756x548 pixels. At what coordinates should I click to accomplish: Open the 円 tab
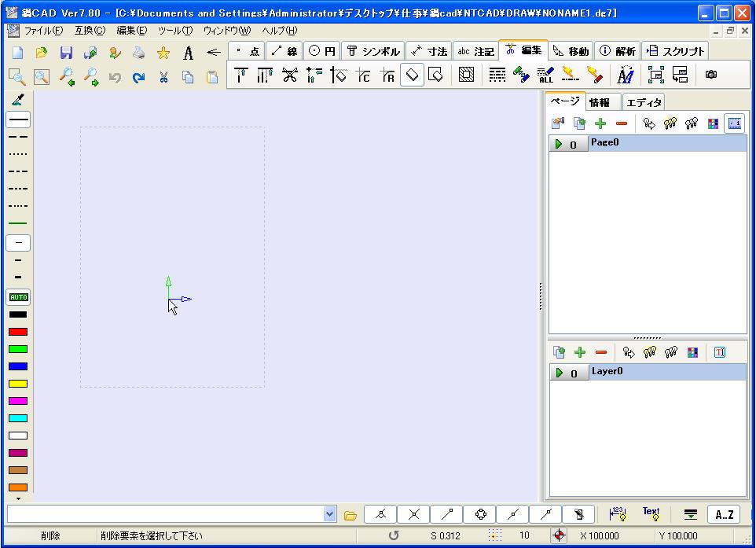322,50
